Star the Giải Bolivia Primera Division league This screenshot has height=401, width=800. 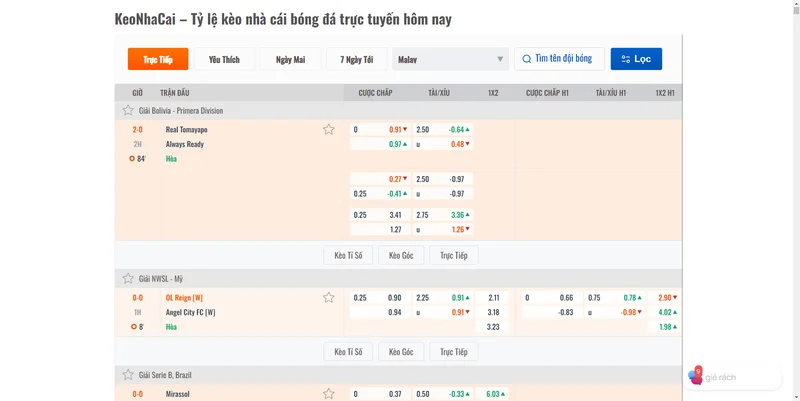(x=128, y=111)
